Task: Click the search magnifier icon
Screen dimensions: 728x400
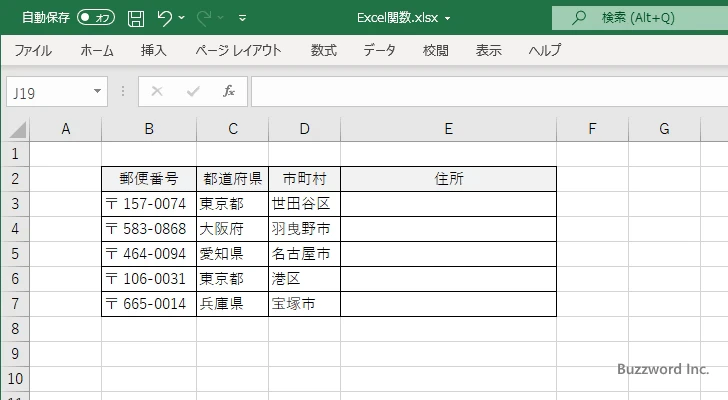Action: tap(579, 18)
